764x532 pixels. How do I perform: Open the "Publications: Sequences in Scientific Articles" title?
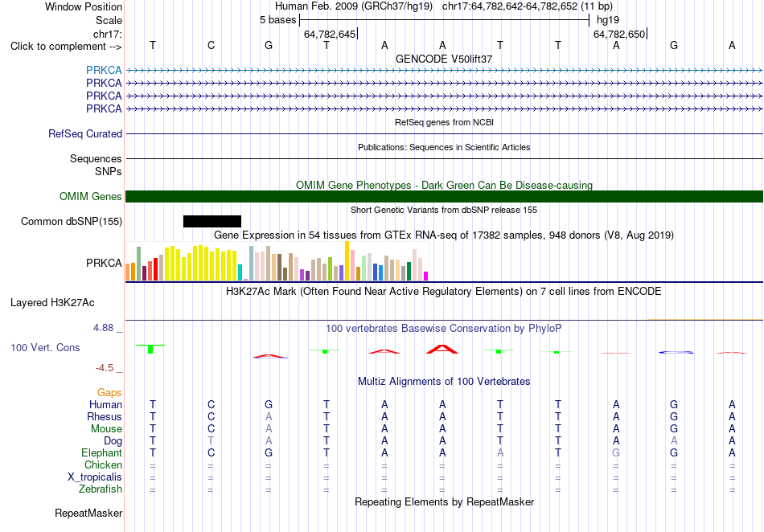click(444, 147)
